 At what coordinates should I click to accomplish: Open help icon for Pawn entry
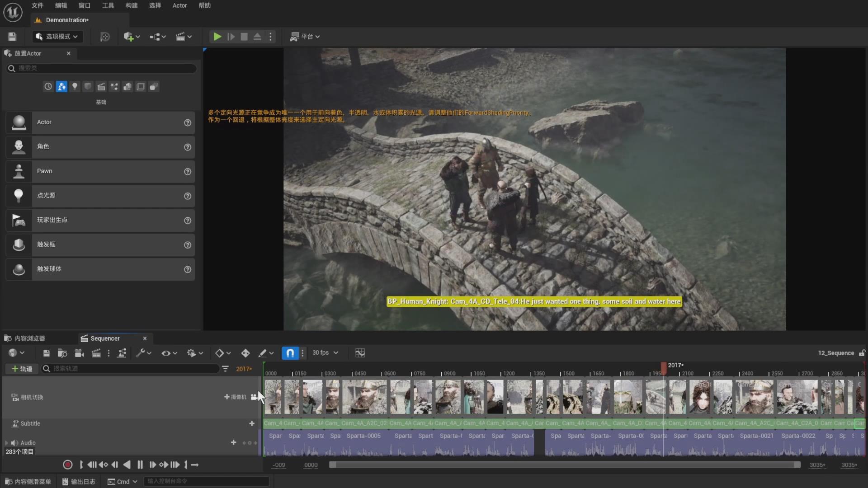(x=188, y=172)
